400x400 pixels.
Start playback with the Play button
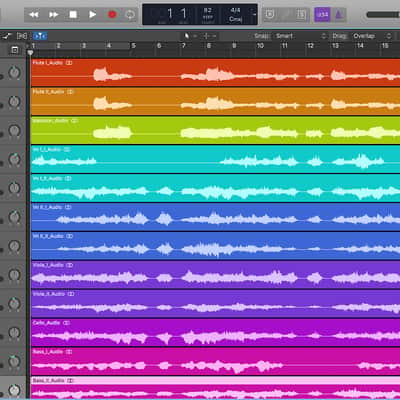click(92, 15)
